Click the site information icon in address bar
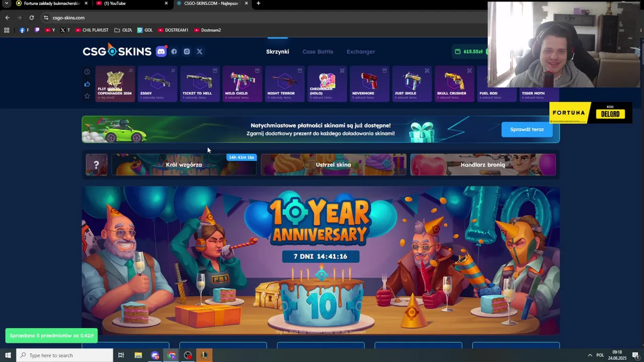Screen dimensions: 644x362 [46, 18]
